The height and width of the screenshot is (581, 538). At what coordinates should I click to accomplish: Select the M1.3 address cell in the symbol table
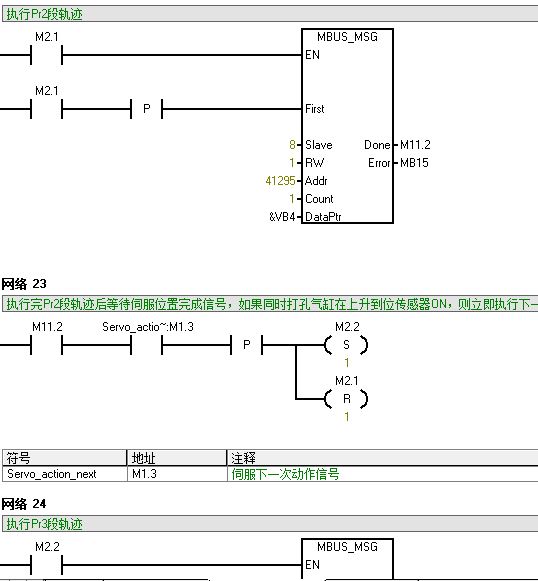coord(177,474)
